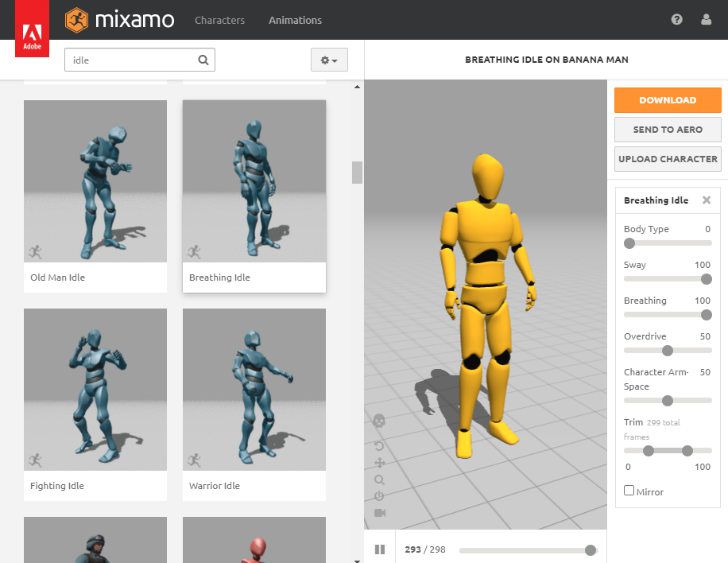
Task: Click the Sway value 100
Action: 703,265
